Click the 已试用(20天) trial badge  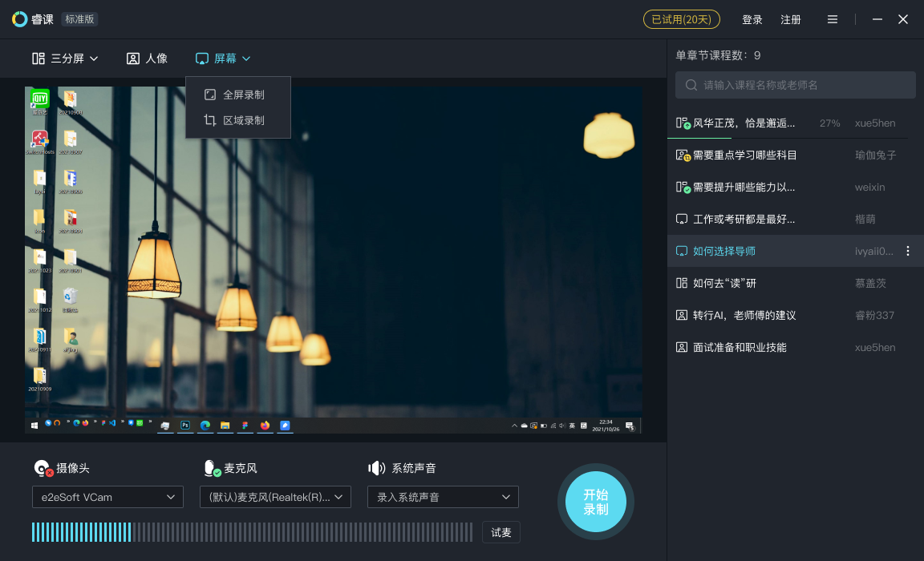pos(681,19)
